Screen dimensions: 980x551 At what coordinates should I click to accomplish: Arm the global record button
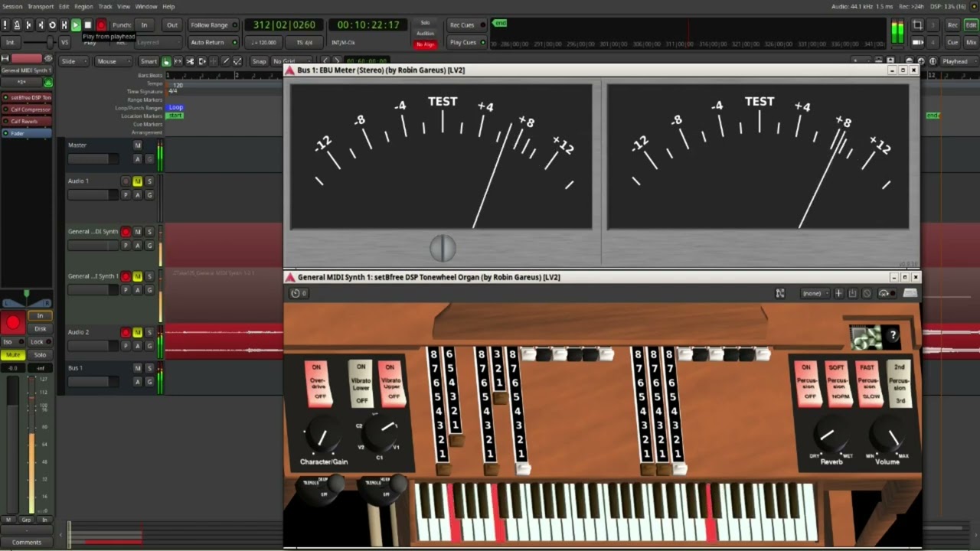[x=100, y=25]
